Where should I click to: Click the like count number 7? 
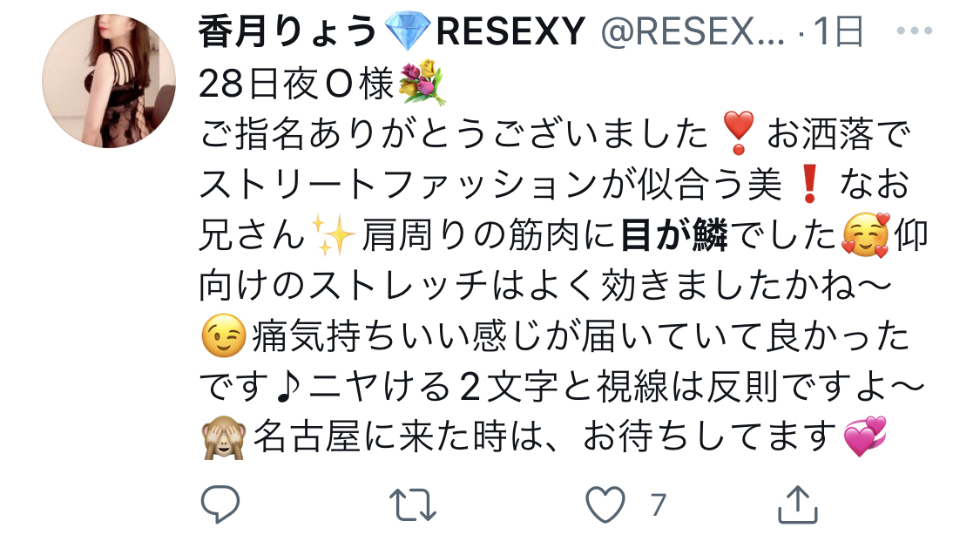coord(658,505)
